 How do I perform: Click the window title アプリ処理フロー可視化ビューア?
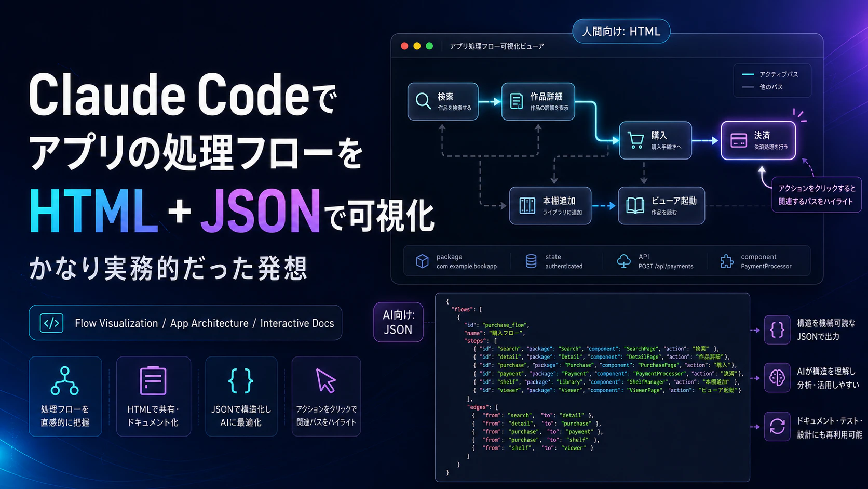point(497,46)
